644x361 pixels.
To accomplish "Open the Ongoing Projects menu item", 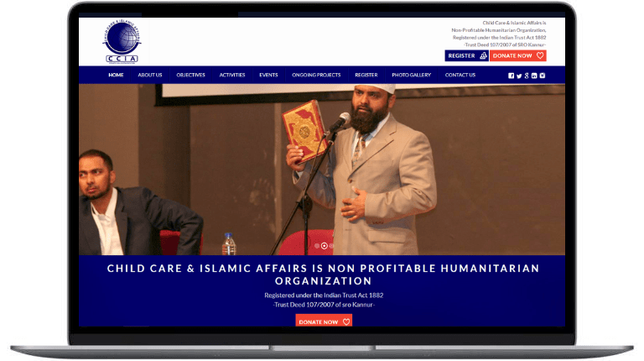I will [316, 76].
